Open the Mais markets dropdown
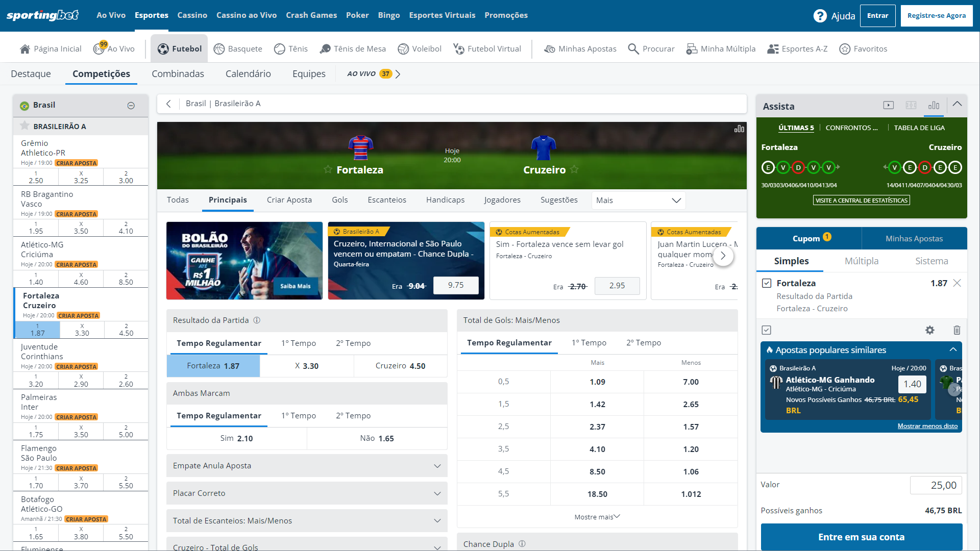 [x=638, y=201]
